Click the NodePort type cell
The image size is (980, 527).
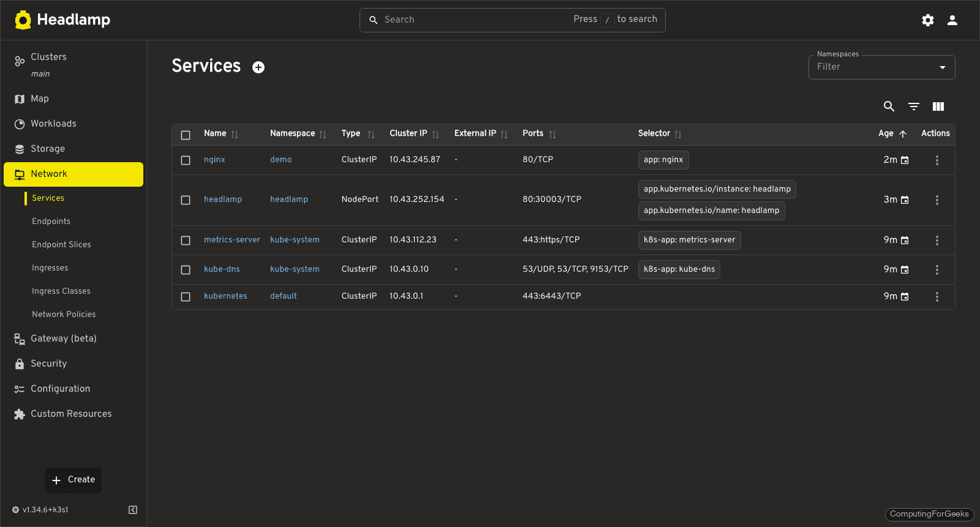(x=360, y=200)
